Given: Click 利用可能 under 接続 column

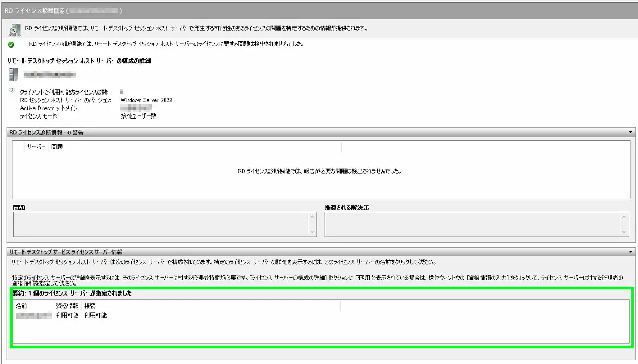Looking at the screenshot, I should [95, 315].
